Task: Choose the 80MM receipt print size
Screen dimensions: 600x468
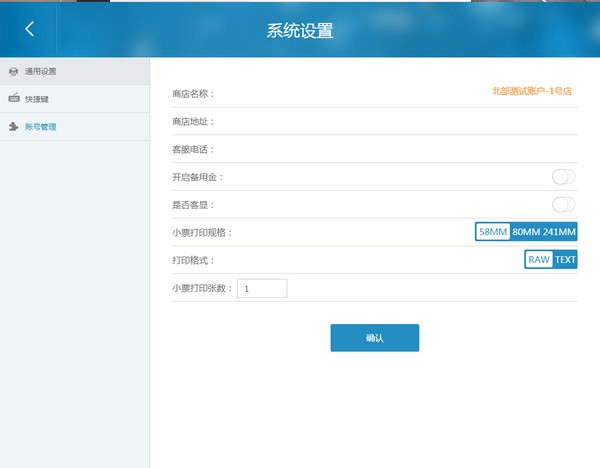Action: click(x=525, y=232)
